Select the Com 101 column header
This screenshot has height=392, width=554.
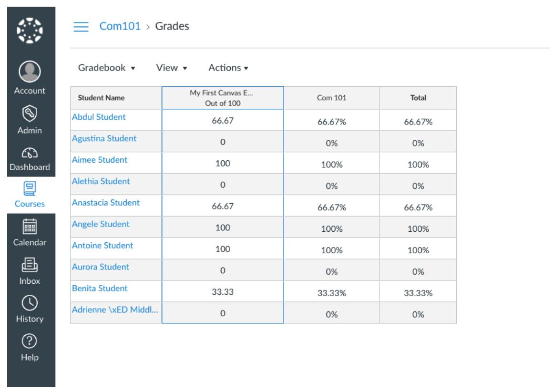coord(331,98)
